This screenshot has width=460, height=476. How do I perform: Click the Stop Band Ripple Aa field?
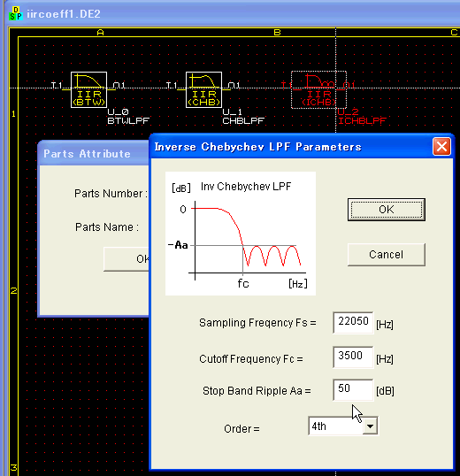(x=353, y=390)
